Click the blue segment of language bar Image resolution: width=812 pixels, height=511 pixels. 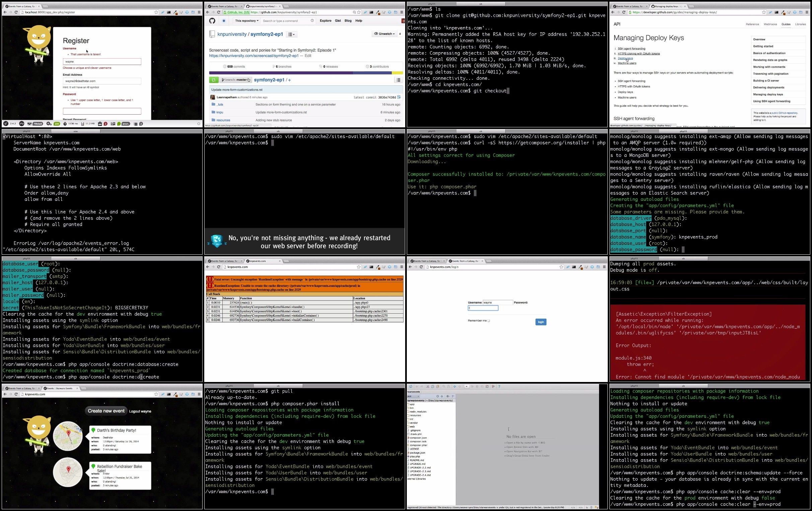(x=372, y=73)
